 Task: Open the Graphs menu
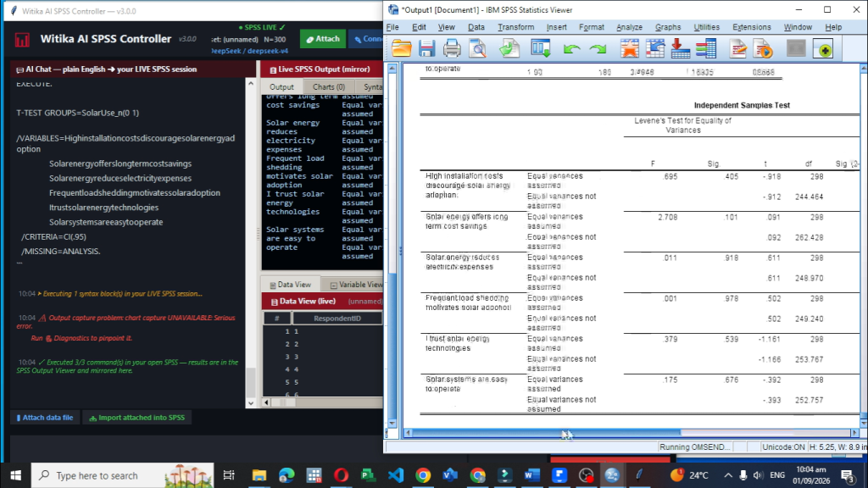tap(668, 27)
